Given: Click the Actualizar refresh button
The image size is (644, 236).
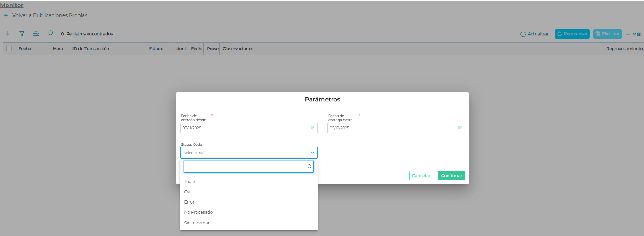Looking at the screenshot, I should (x=534, y=34).
